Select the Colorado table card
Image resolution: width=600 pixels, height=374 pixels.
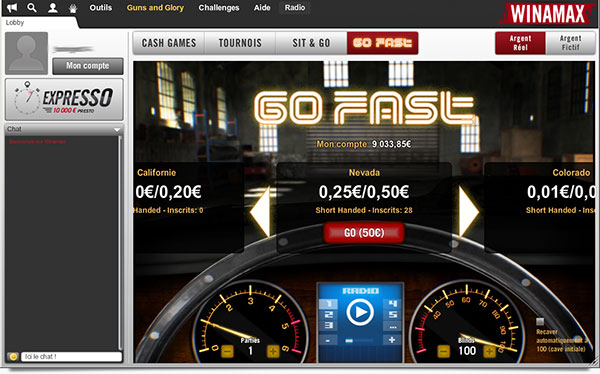coord(540,207)
